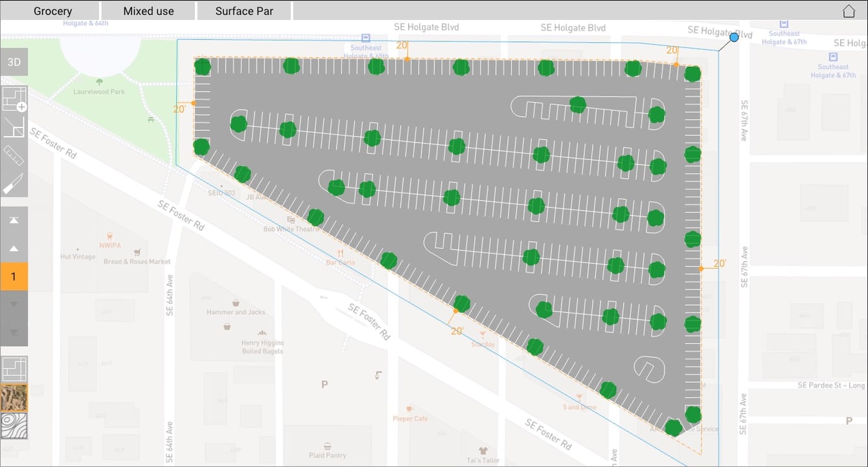Go up one floor level
868x467 pixels.
click(14, 249)
